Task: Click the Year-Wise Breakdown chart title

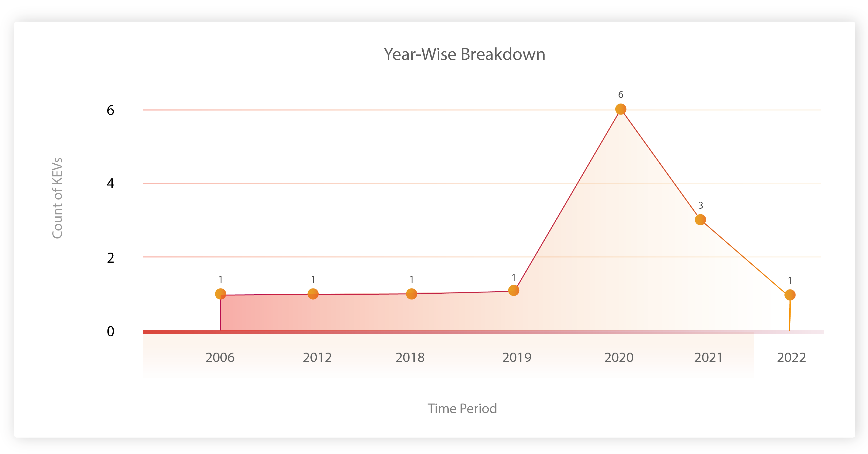Action: (x=464, y=54)
